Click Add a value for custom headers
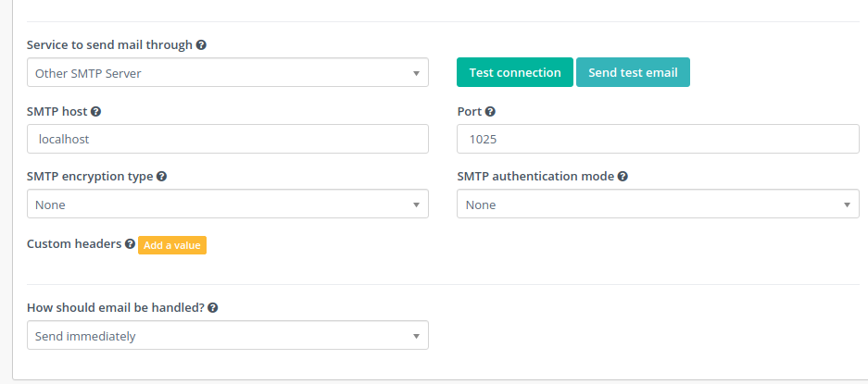Viewport: 868px width, 384px height. (172, 245)
